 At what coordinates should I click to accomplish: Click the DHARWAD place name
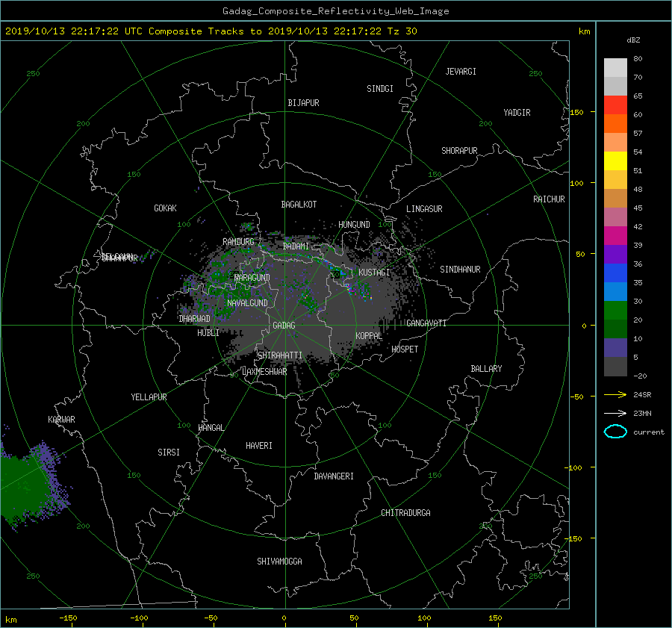point(195,319)
